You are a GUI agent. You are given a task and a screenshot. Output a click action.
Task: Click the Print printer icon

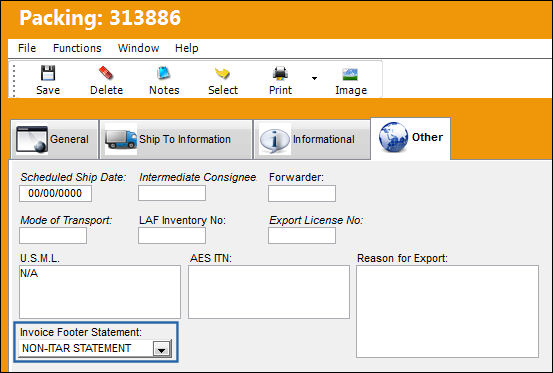tap(280, 73)
